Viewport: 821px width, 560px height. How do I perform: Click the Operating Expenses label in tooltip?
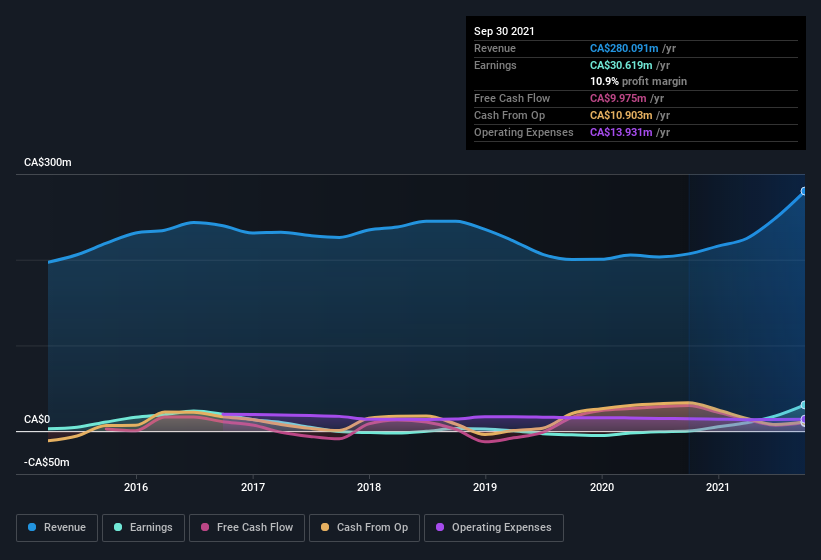524,132
